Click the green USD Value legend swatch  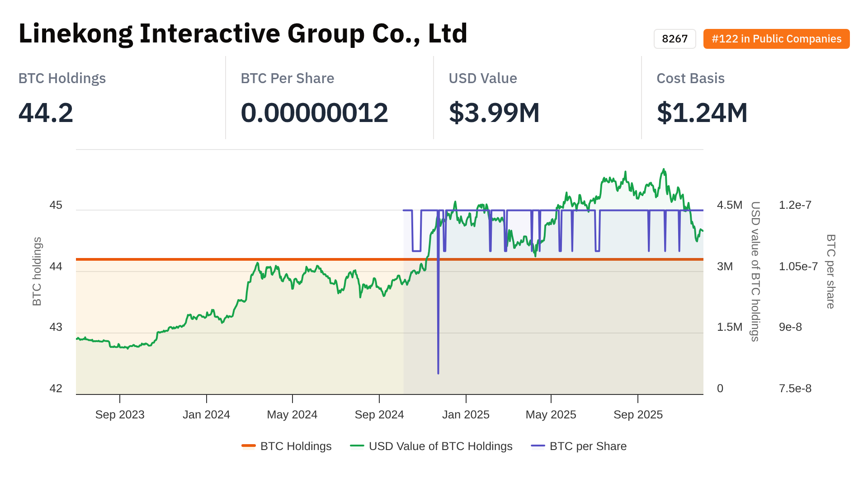point(357,446)
